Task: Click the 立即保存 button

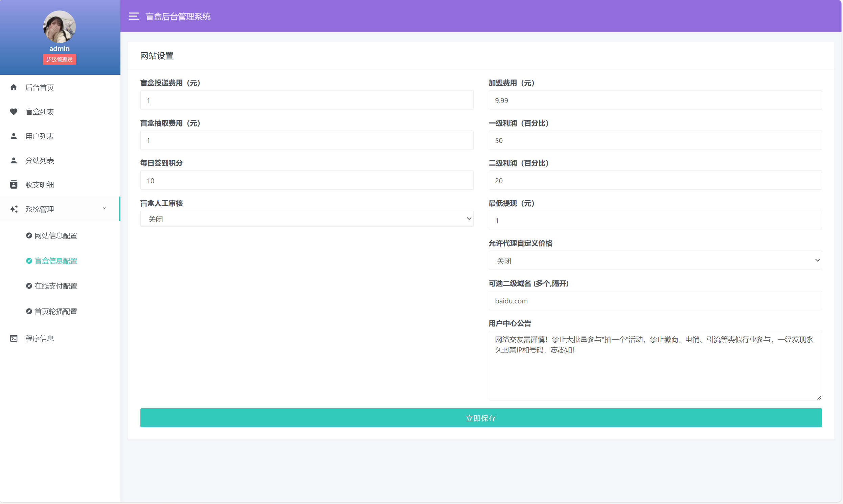Action: tap(481, 418)
